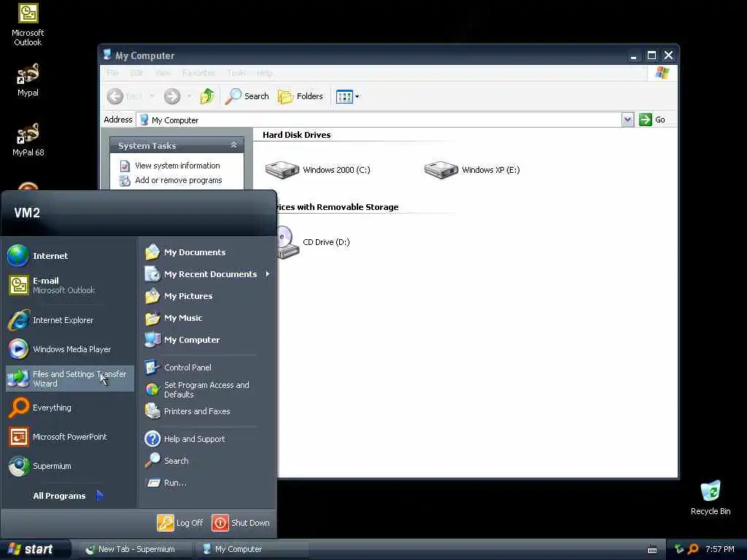Open Files and Settings Transfer Wizard

[x=69, y=378]
